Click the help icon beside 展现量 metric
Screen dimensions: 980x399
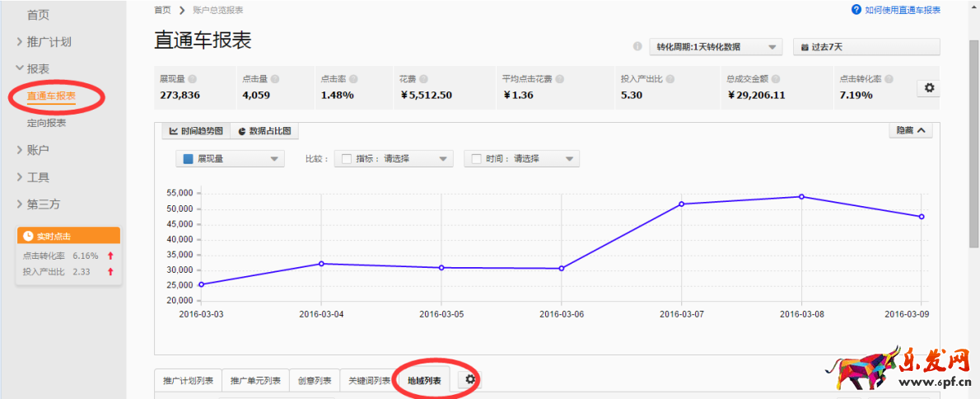click(192, 79)
